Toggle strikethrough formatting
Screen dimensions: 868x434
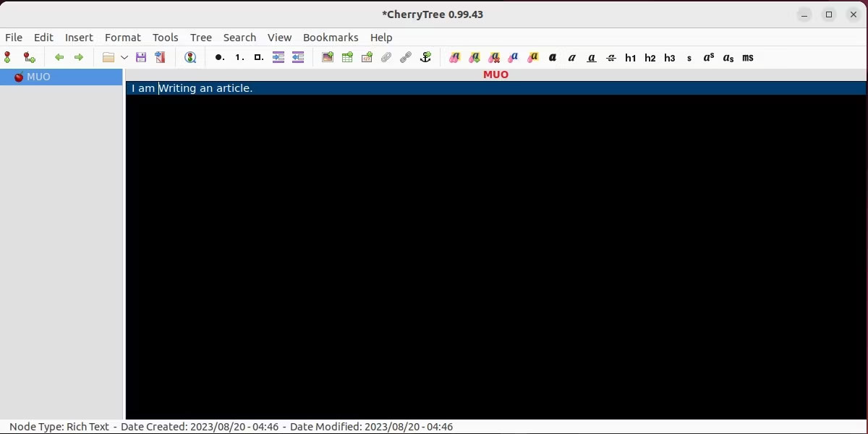click(x=610, y=57)
